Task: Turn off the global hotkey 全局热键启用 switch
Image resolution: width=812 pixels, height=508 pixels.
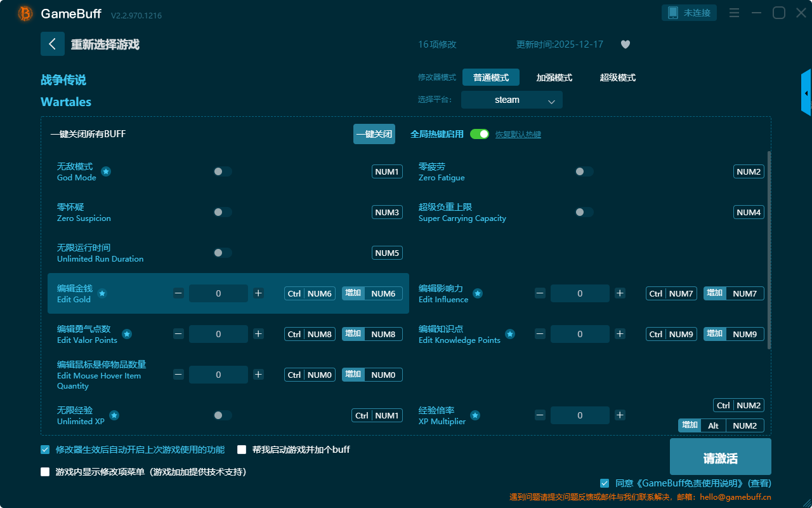Action: click(x=480, y=134)
